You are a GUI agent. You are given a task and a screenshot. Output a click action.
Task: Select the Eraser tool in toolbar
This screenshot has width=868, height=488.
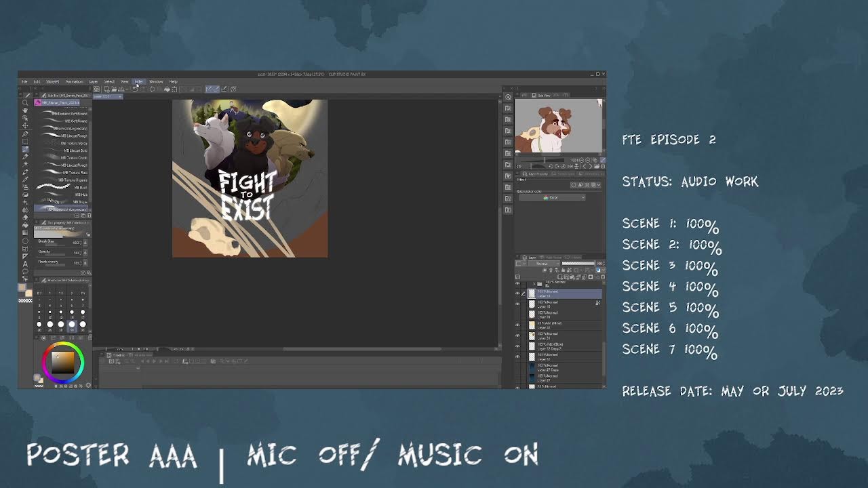(26, 218)
